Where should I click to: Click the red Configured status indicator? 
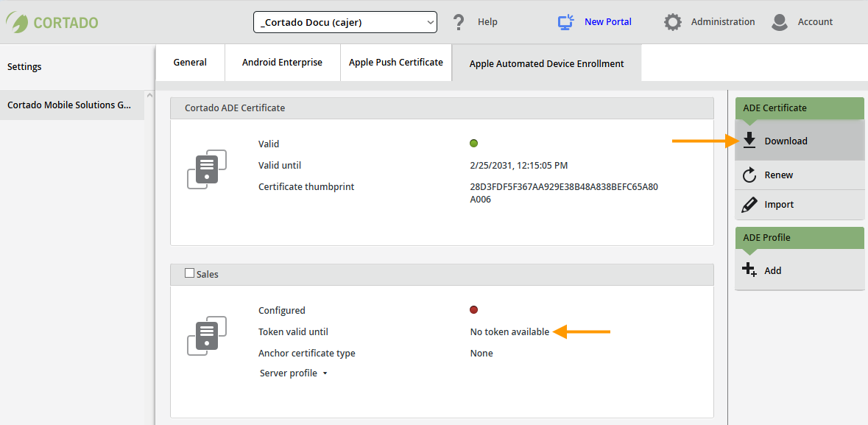point(473,309)
